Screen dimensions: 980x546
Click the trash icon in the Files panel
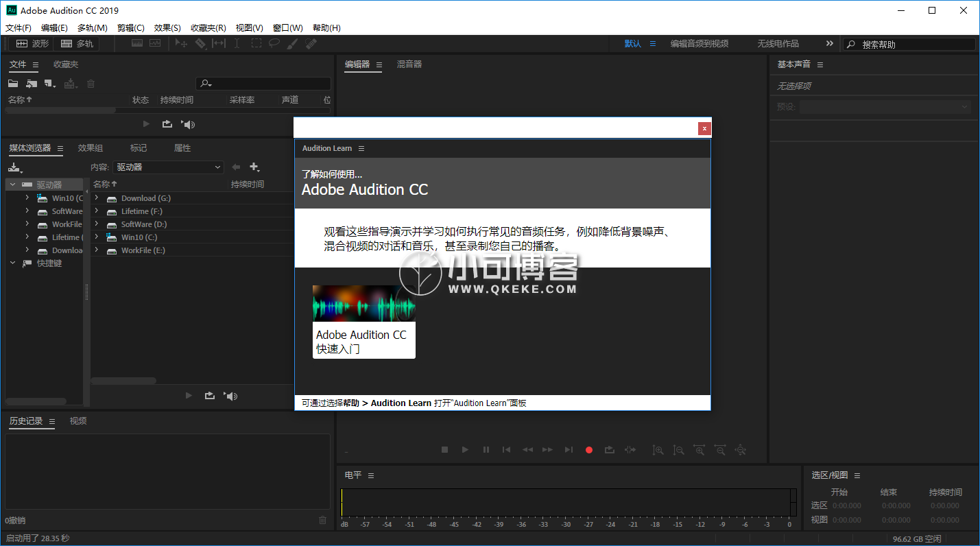pyautogui.click(x=91, y=84)
